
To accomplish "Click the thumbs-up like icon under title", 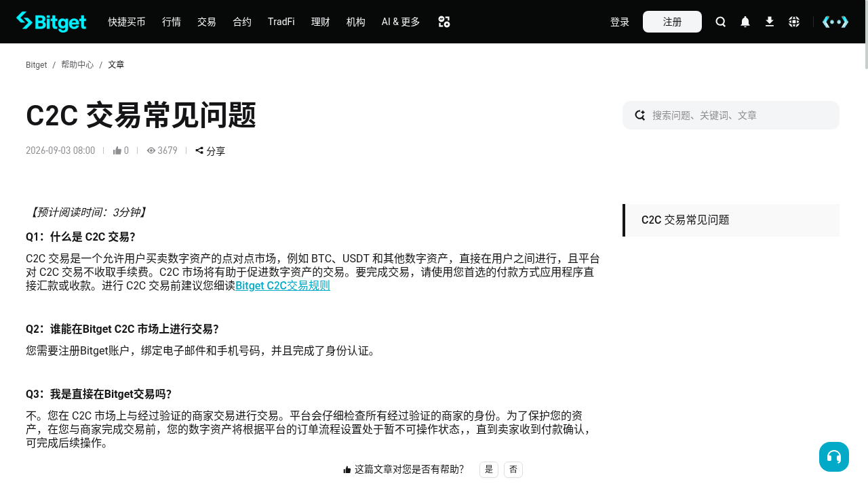I will pyautogui.click(x=117, y=150).
